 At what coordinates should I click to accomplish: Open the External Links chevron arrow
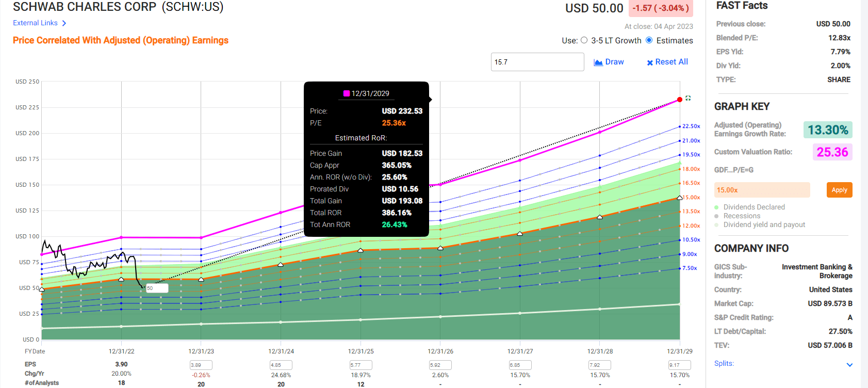[x=64, y=23]
